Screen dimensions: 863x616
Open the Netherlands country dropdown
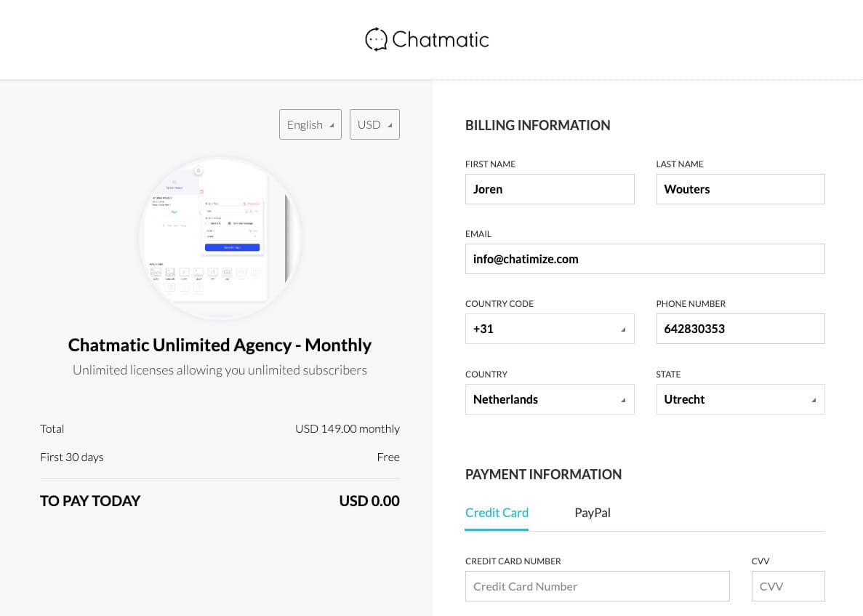(x=550, y=399)
